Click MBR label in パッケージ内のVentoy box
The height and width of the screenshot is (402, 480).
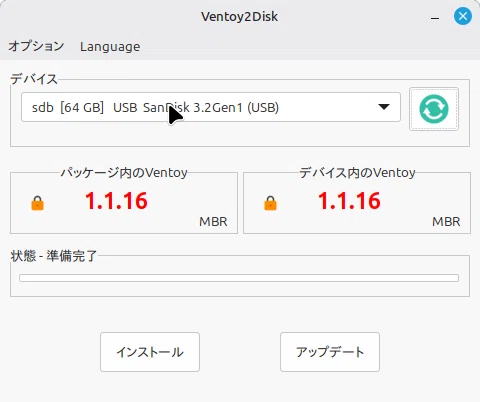213,222
